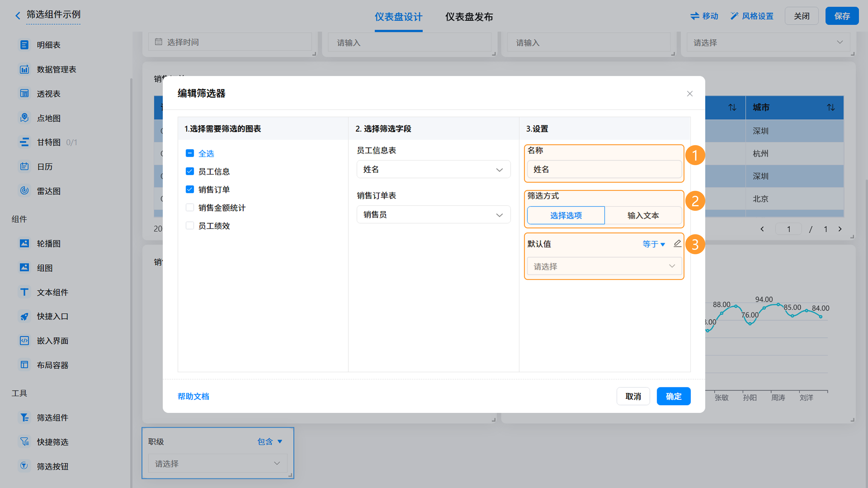Image resolution: width=868 pixels, height=488 pixels.
Task: Sort the 城市 column
Action: (x=831, y=107)
